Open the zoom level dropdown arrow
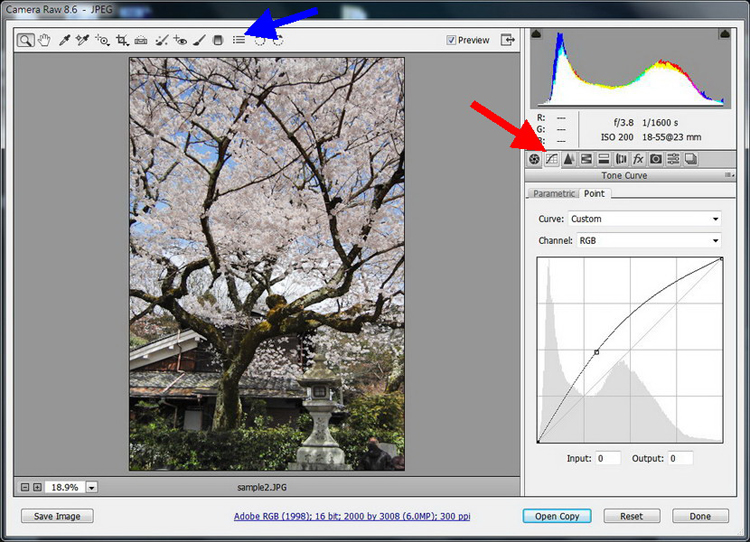 click(92, 487)
